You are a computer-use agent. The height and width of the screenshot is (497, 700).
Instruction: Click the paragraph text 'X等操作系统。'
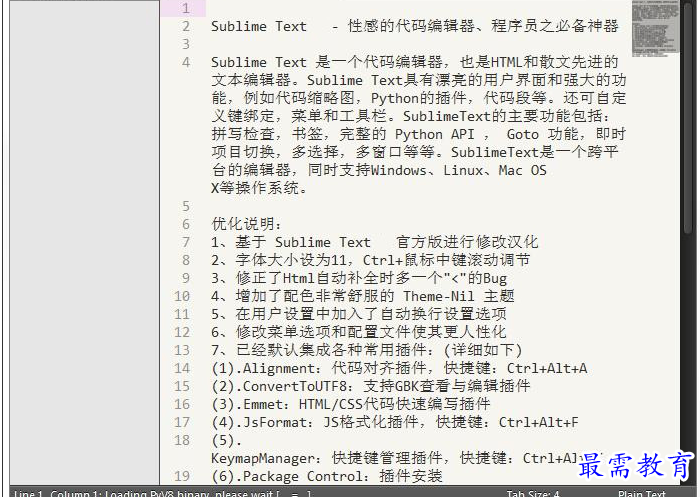tap(258, 188)
